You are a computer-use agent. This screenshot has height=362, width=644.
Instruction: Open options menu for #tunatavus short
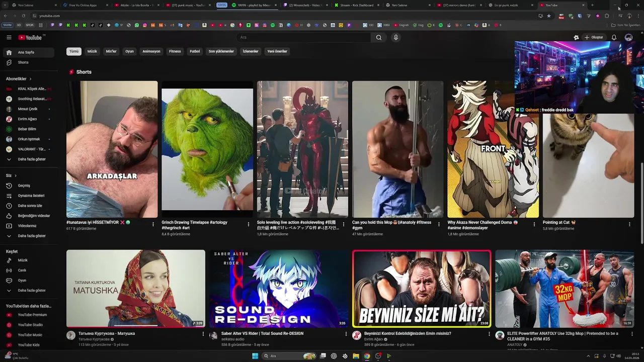click(153, 224)
